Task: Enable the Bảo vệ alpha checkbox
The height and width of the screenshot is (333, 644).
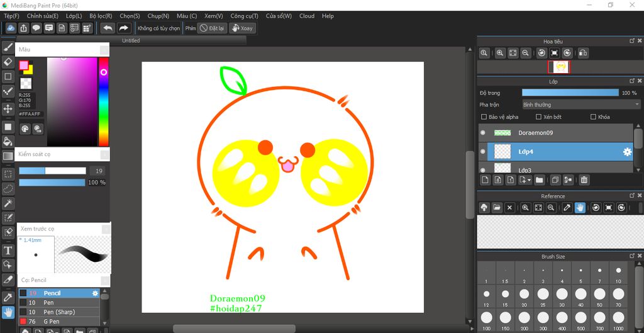Action: (x=484, y=117)
